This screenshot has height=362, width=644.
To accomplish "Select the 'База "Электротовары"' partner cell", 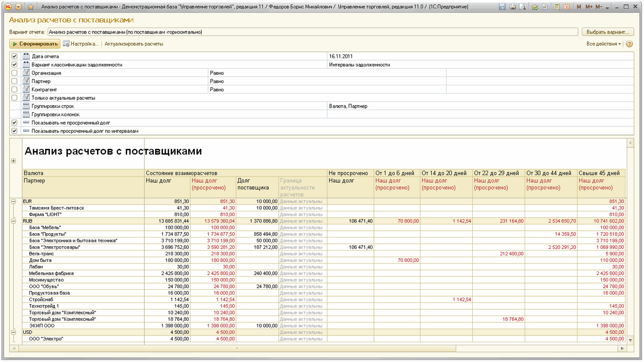I will 84,247.
